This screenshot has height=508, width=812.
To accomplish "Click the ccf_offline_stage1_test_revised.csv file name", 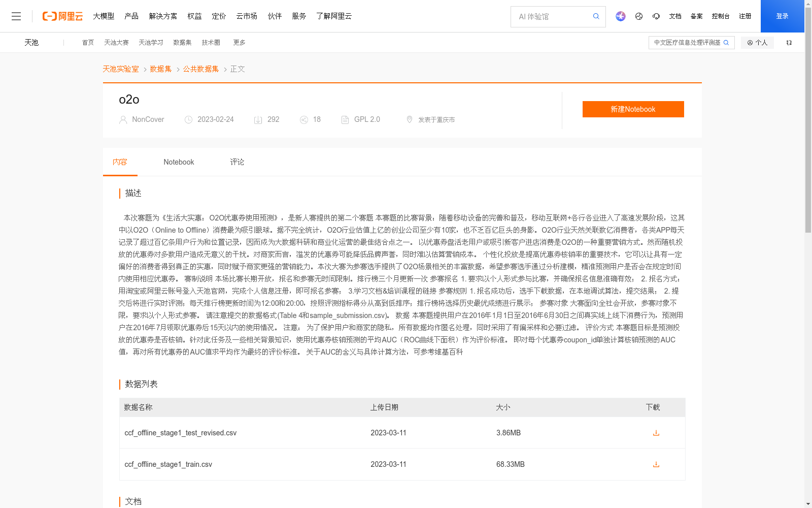I will pos(181,433).
